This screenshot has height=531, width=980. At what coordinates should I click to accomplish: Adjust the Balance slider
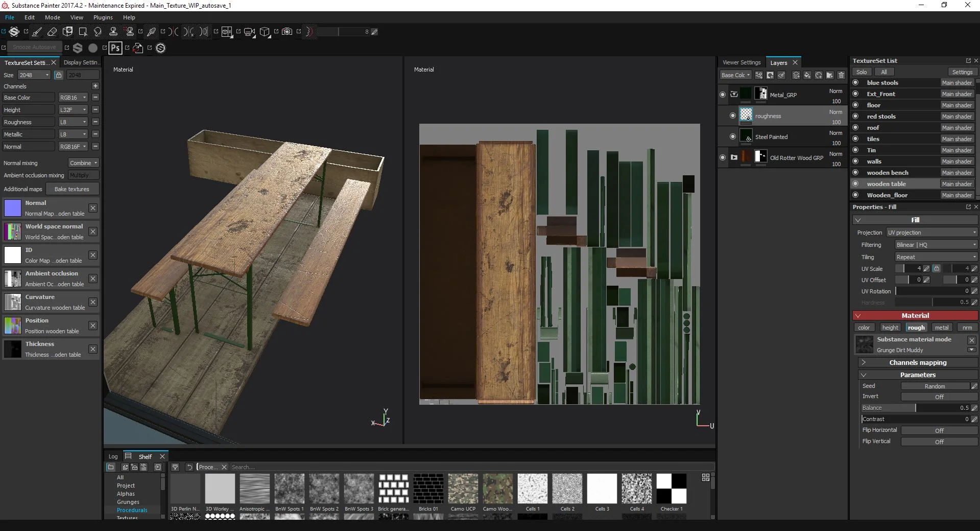point(915,408)
